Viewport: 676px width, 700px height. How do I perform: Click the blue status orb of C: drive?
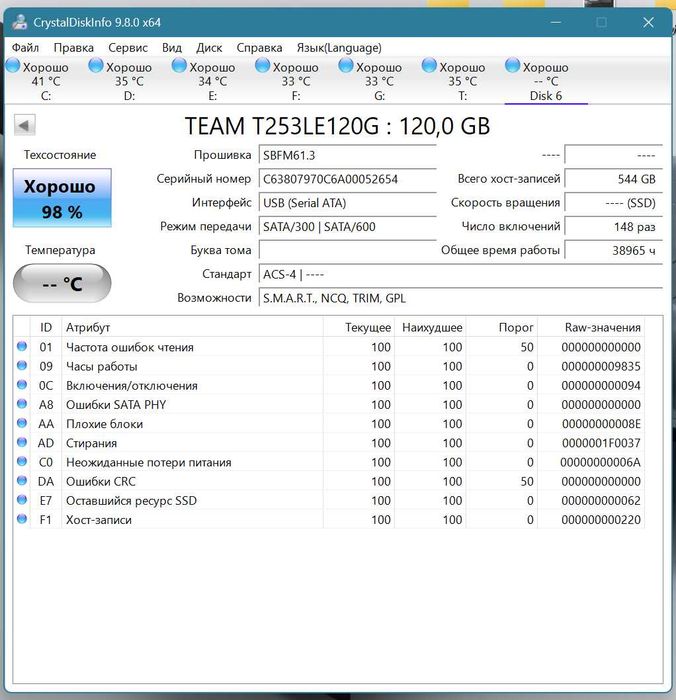(13, 66)
